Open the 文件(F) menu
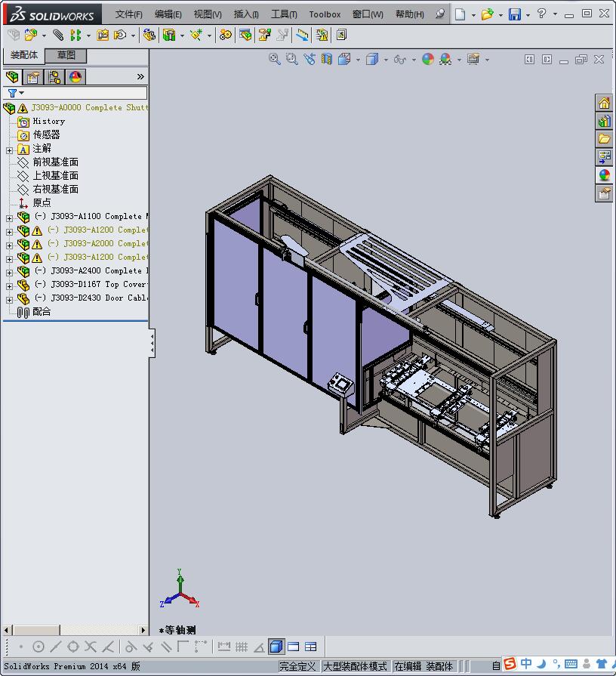Viewport: 616px width, 676px height. [x=128, y=14]
